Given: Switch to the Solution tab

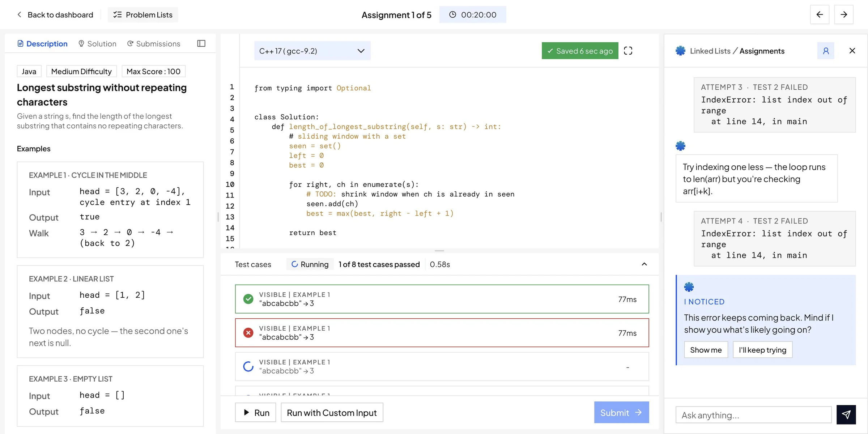Looking at the screenshot, I should pos(97,44).
